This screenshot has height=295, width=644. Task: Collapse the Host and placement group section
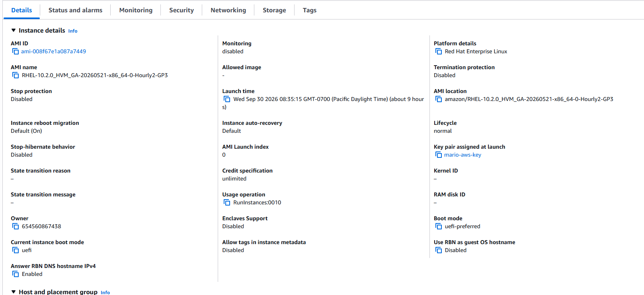(x=14, y=292)
